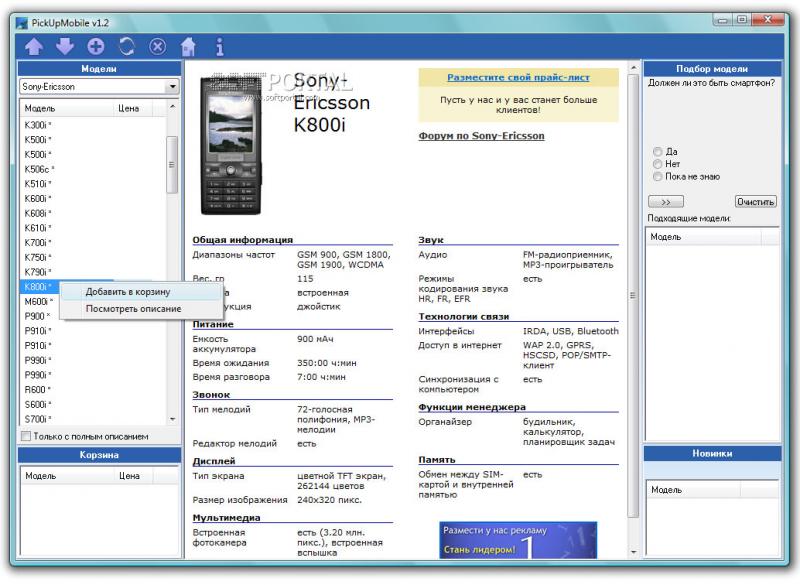This screenshot has width=800, height=585.
Task: Click the circled X stop icon
Action: pyautogui.click(x=158, y=47)
